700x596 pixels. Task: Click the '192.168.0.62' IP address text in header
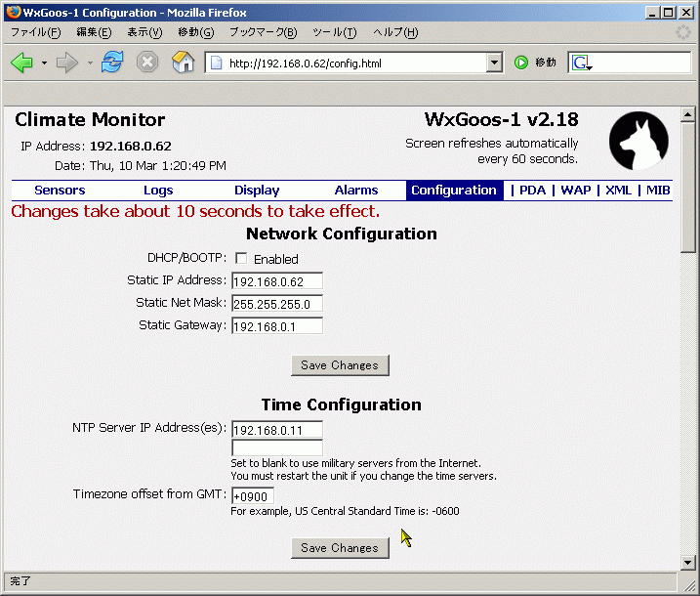click(x=131, y=147)
